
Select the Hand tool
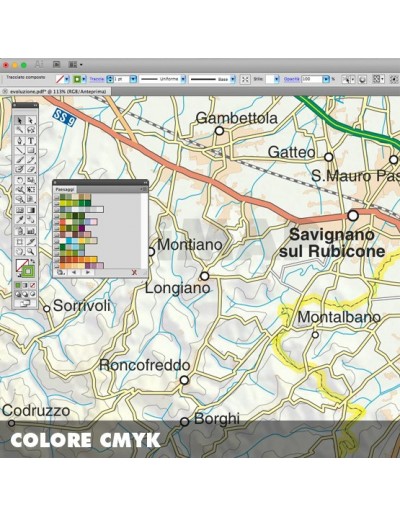click(x=20, y=251)
